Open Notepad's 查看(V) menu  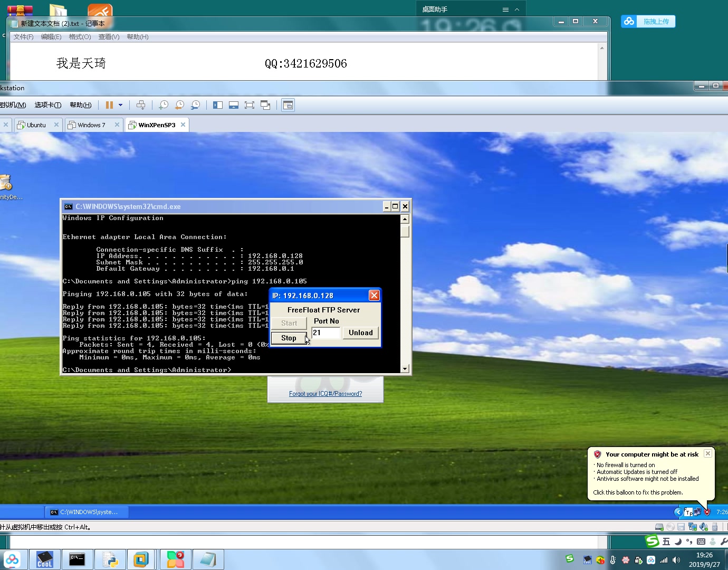[109, 37]
